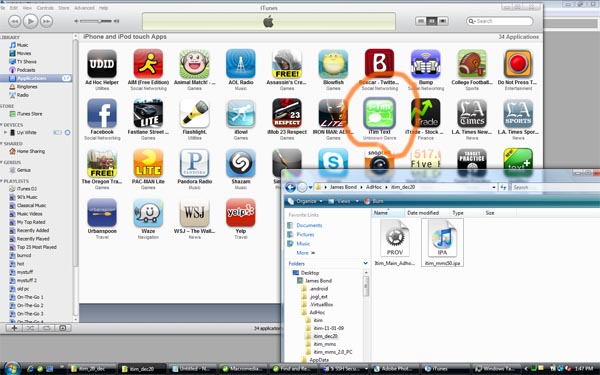Select the WSJ Wall Street Journal app
Viewport: 600px width, 375px height.
[x=194, y=213]
